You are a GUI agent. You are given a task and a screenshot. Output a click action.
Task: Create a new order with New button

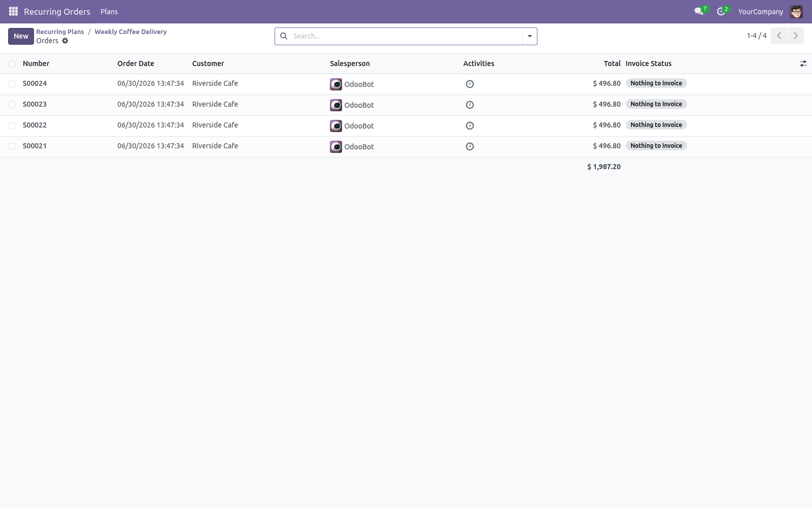21,36
